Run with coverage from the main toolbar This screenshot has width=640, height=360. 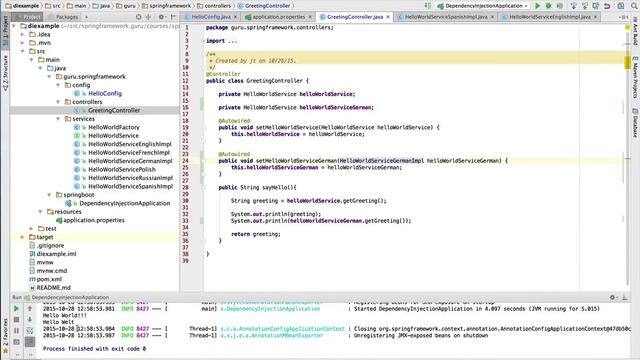(560, 6)
